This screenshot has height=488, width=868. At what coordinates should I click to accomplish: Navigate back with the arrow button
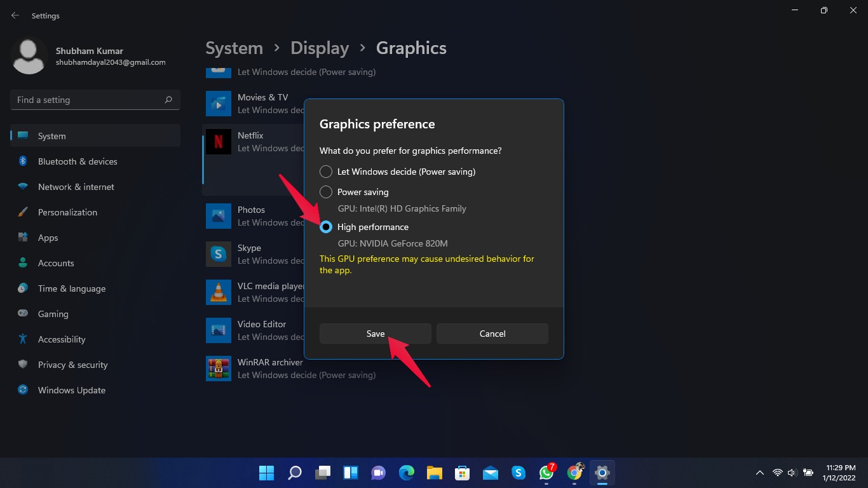coord(15,16)
